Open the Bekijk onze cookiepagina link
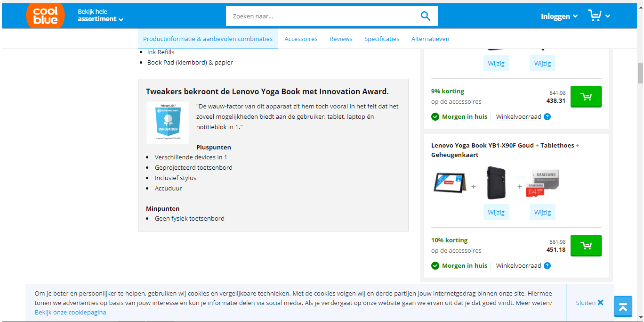The width and height of the screenshot is (644, 322). [71, 312]
